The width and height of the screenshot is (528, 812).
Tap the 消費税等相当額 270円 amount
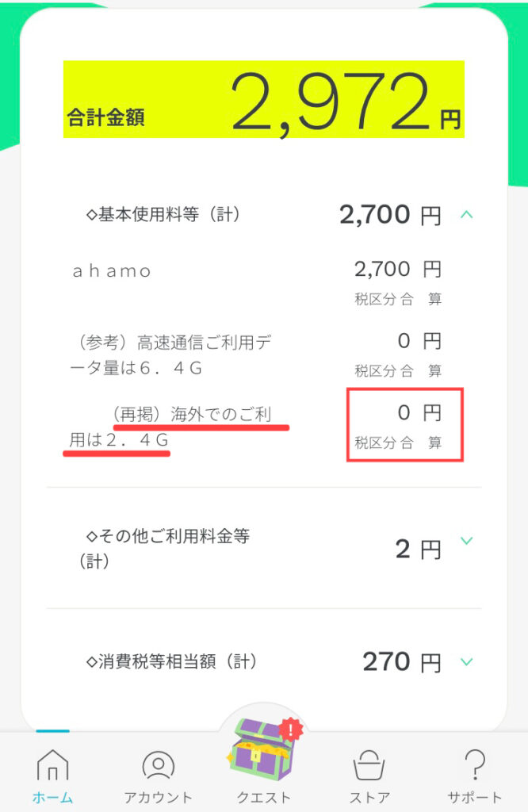click(x=402, y=662)
